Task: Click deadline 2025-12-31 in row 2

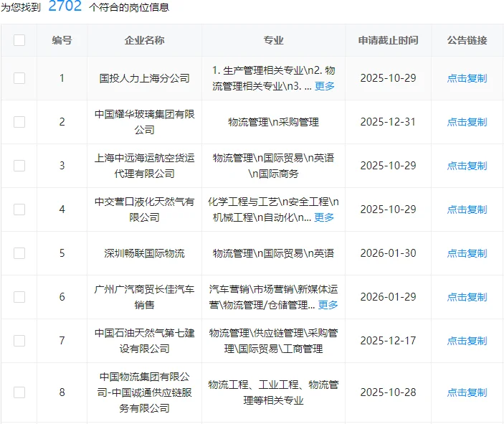Action: click(389, 122)
